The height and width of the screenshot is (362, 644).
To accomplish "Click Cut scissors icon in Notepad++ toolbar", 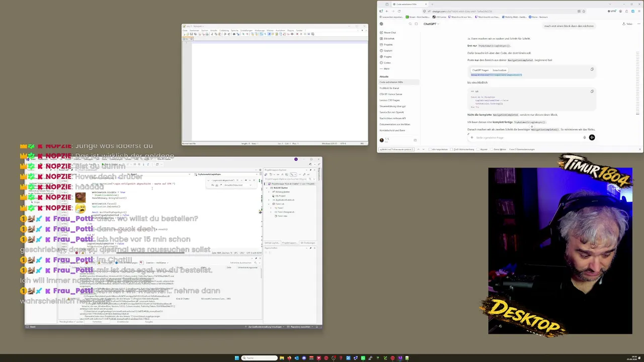I will coord(212,34).
